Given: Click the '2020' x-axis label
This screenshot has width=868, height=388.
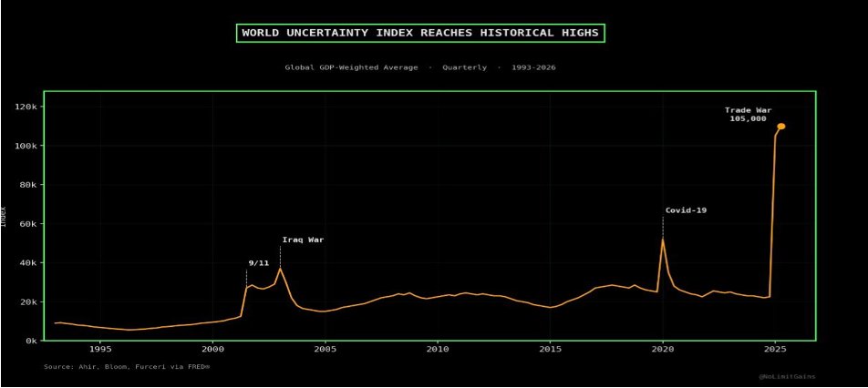Looking at the screenshot, I should pyautogui.click(x=663, y=350).
